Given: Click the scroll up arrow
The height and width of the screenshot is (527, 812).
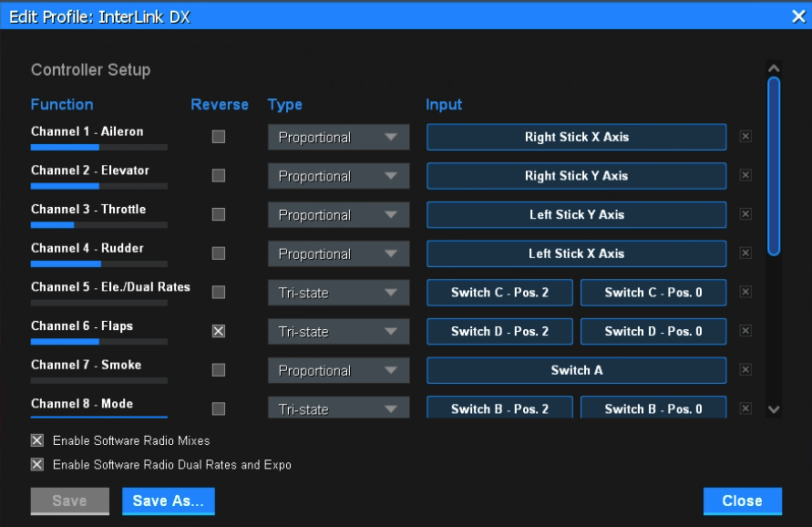Looking at the screenshot, I should (x=774, y=68).
